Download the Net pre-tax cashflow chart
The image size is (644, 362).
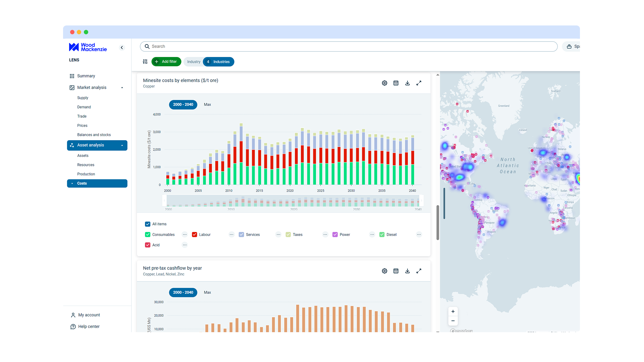pyautogui.click(x=407, y=271)
